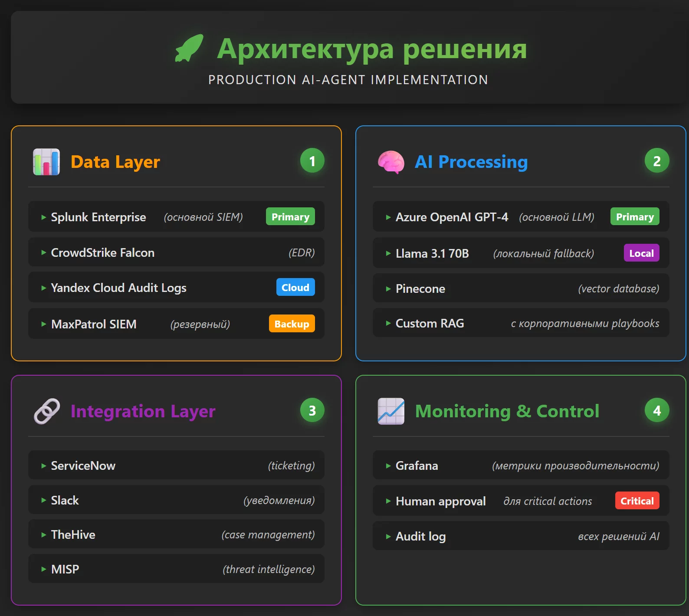
Task: Select the AI Processing heading
Action: [x=472, y=162]
